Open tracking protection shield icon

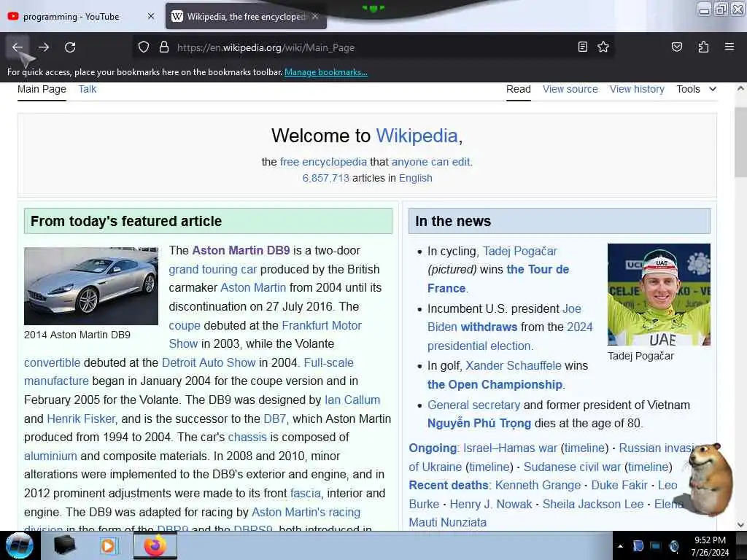[x=144, y=47]
